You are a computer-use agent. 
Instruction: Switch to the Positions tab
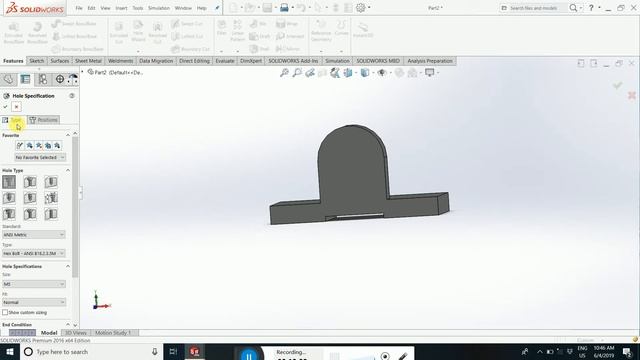44,120
